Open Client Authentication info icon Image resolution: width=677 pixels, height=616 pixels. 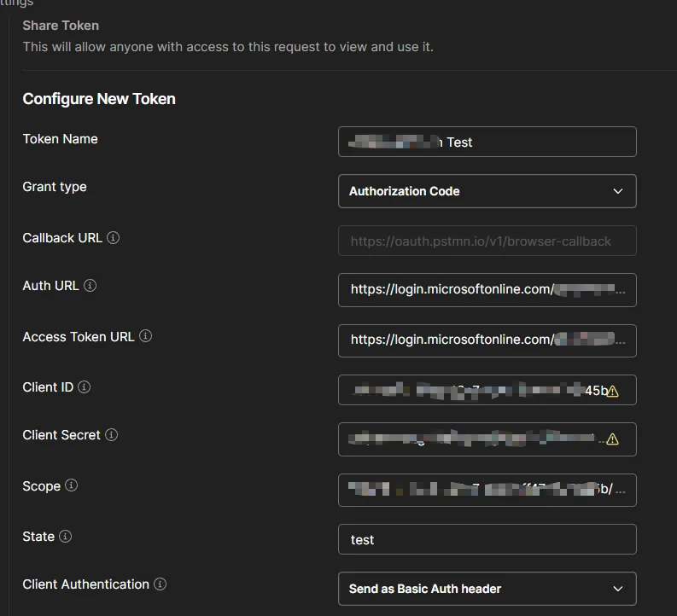pyautogui.click(x=160, y=584)
